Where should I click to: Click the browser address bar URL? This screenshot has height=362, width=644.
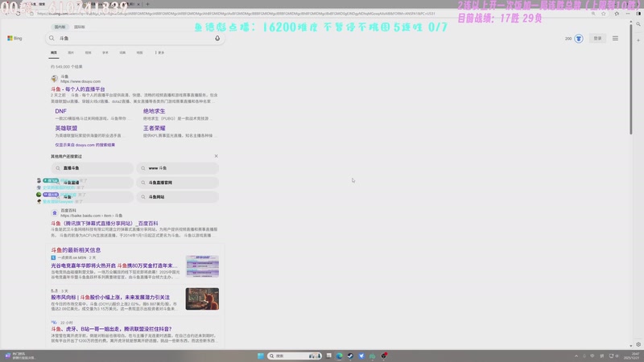tap(236, 14)
